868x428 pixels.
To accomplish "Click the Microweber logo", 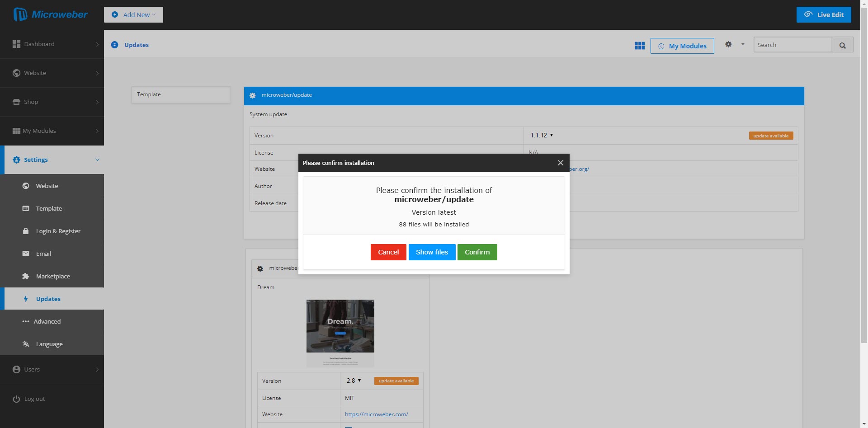I will pyautogui.click(x=51, y=14).
